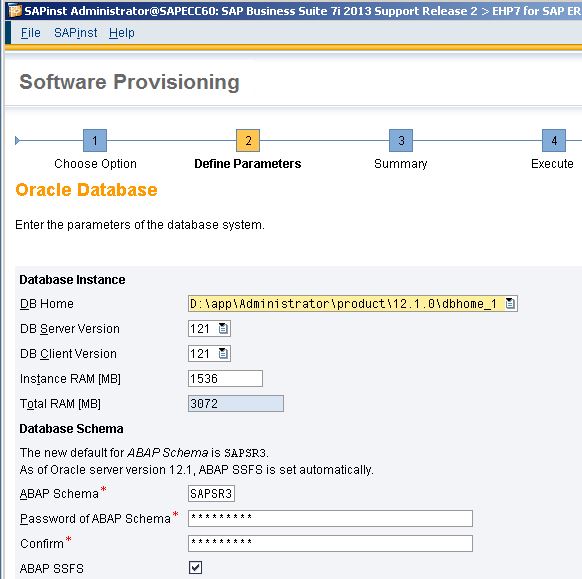The width and height of the screenshot is (582, 579).
Task: Click the Confirm password field
Action: pyautogui.click(x=330, y=543)
